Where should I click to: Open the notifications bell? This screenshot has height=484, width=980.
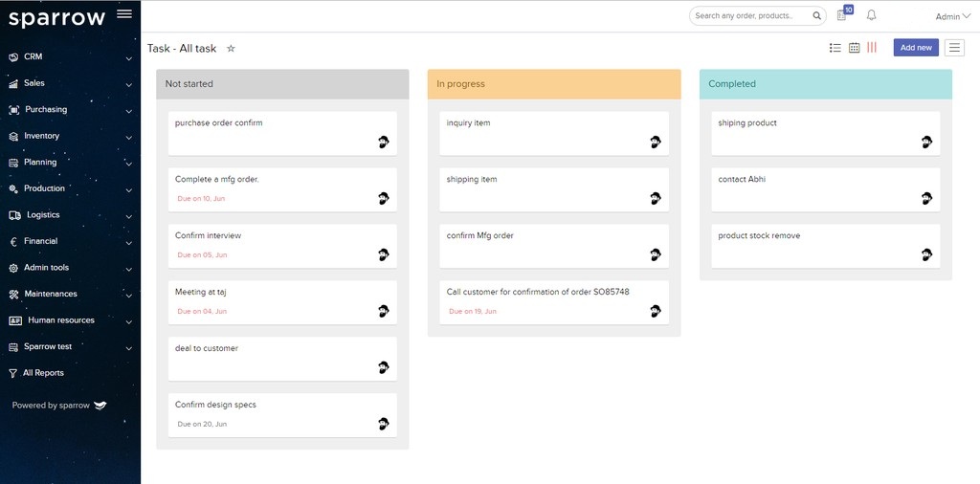[x=871, y=15]
